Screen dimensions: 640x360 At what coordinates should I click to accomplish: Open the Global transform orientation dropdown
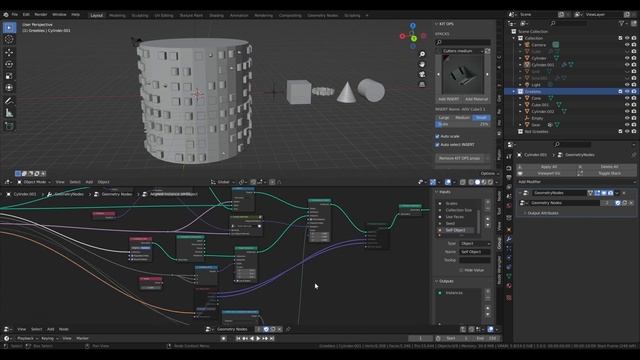tap(223, 182)
